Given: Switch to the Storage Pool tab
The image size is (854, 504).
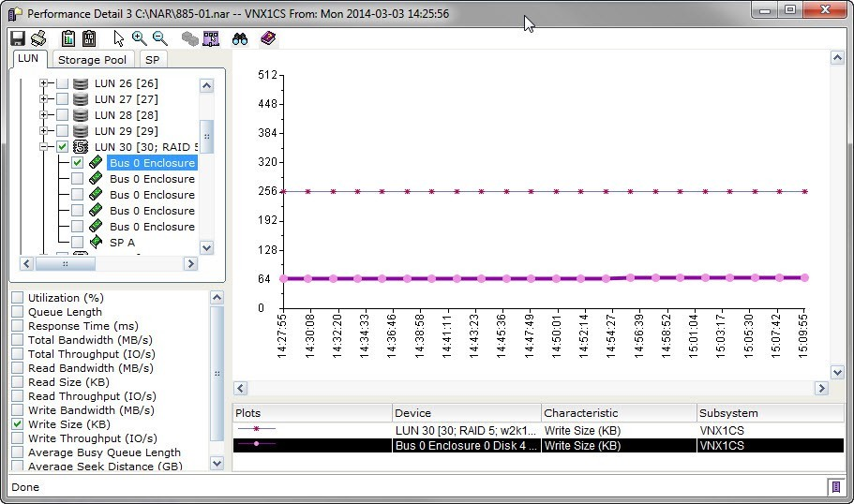Looking at the screenshot, I should [x=92, y=60].
